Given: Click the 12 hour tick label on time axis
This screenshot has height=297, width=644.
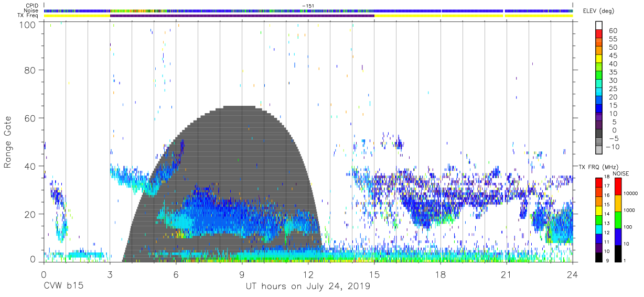Looking at the screenshot, I should (x=308, y=274).
